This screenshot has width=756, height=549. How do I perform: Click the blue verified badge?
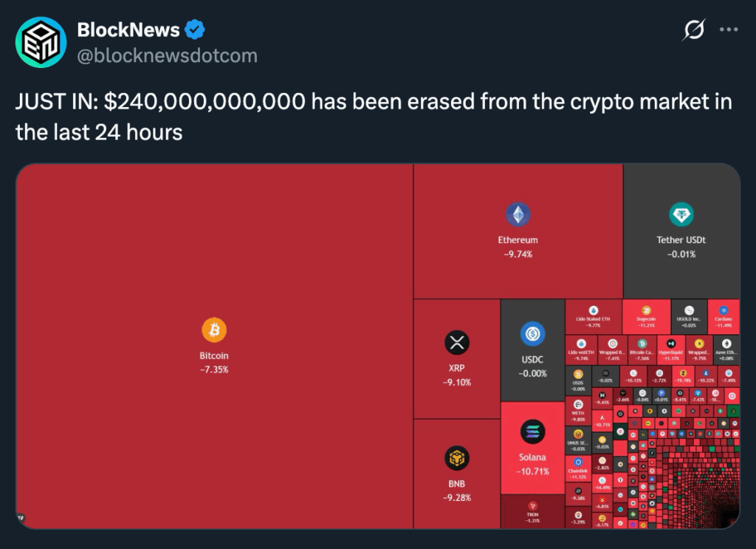[x=195, y=30]
